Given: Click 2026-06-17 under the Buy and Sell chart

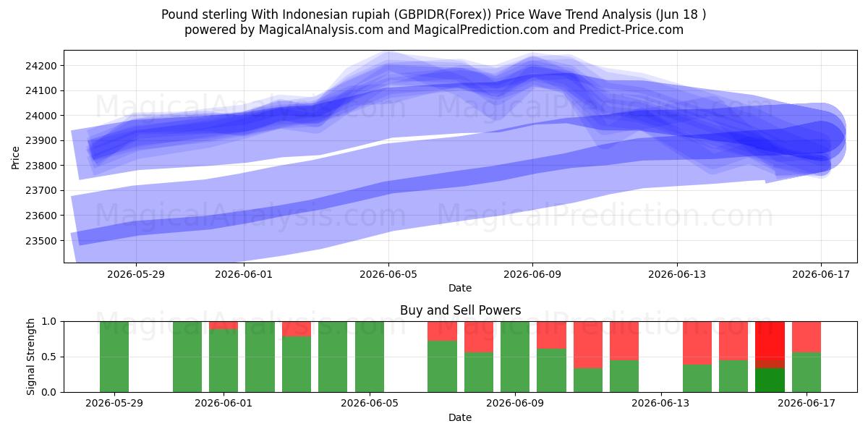Looking at the screenshot, I should point(807,404).
